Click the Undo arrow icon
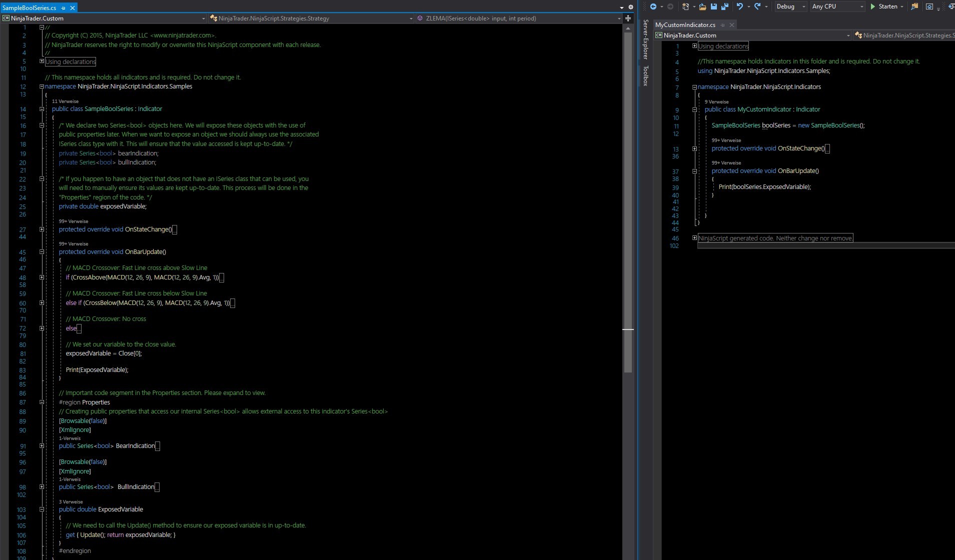The width and height of the screenshot is (955, 560). [740, 6]
